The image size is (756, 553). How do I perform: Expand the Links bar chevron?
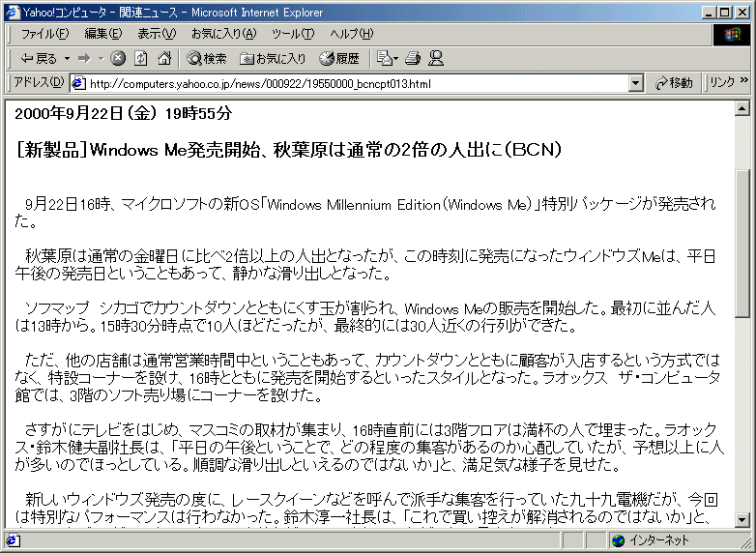[744, 80]
